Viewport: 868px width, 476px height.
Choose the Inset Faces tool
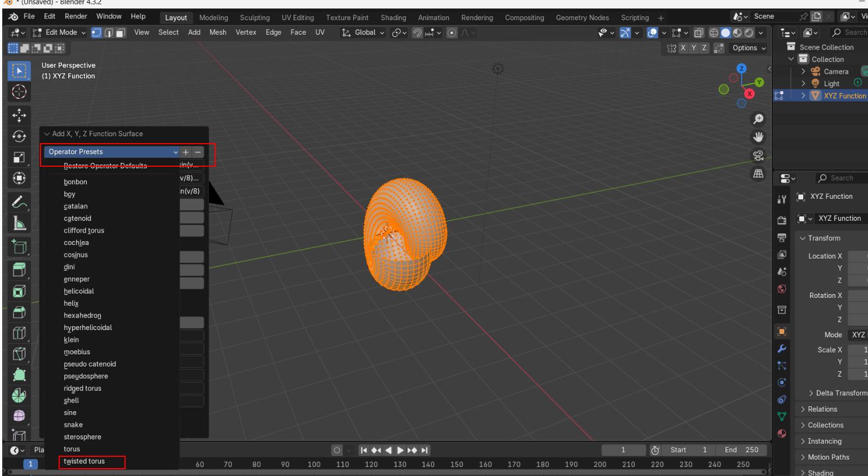pos(19,291)
